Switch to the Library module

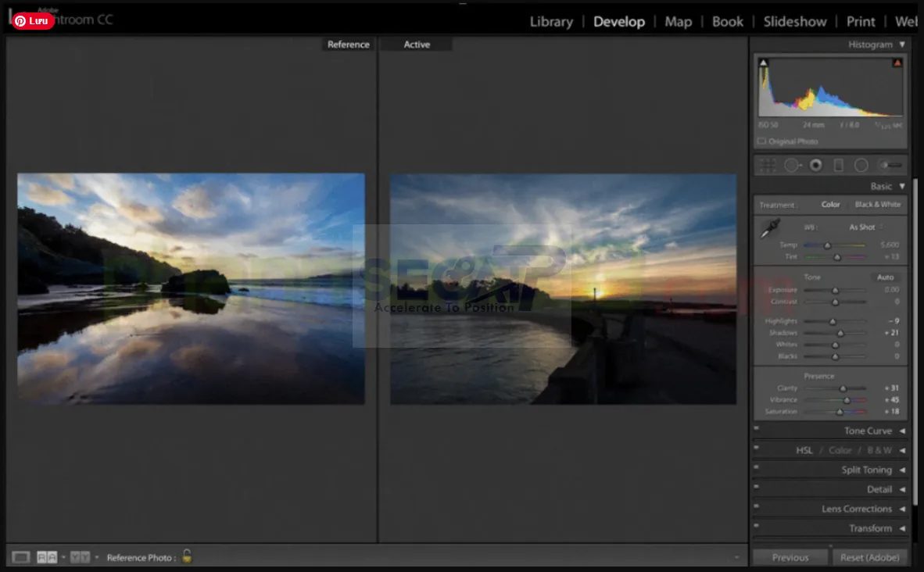pos(551,21)
